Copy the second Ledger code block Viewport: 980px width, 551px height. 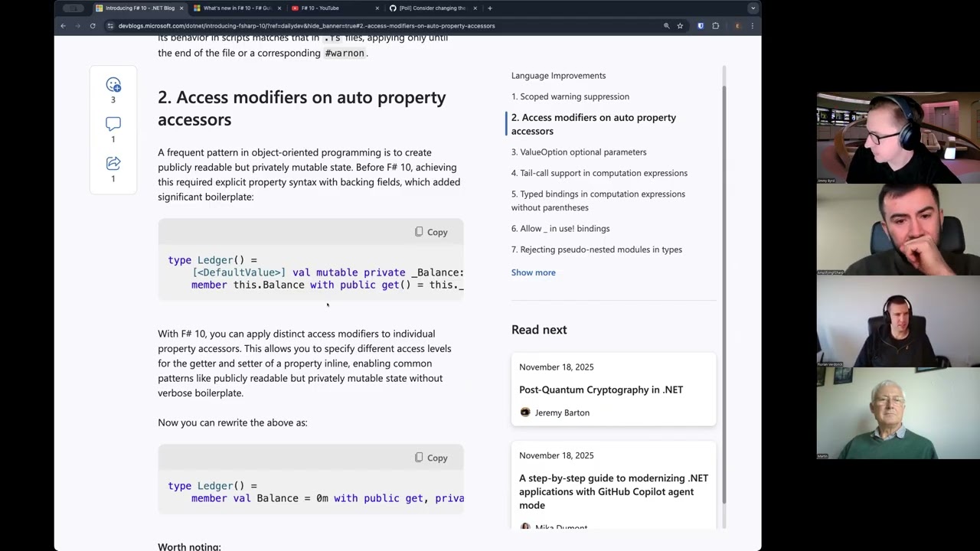431,458
